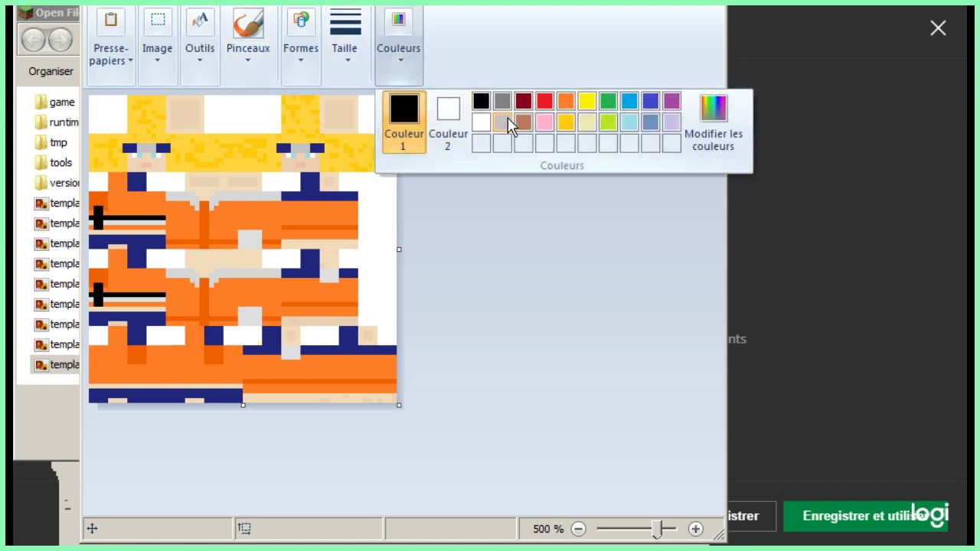Click Organiser in the Open File dialog
Viewport: 980px width, 551px height.
click(x=51, y=71)
